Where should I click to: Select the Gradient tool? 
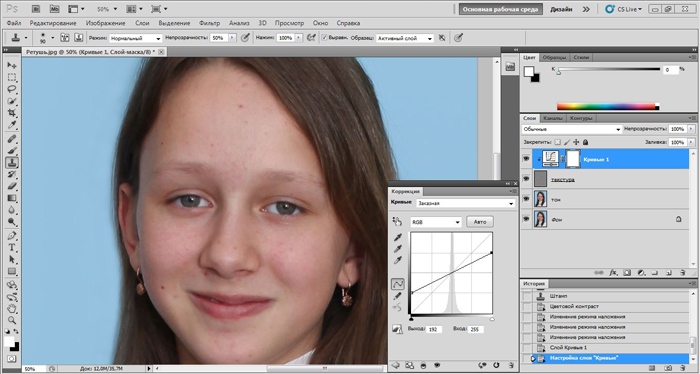[x=12, y=199]
